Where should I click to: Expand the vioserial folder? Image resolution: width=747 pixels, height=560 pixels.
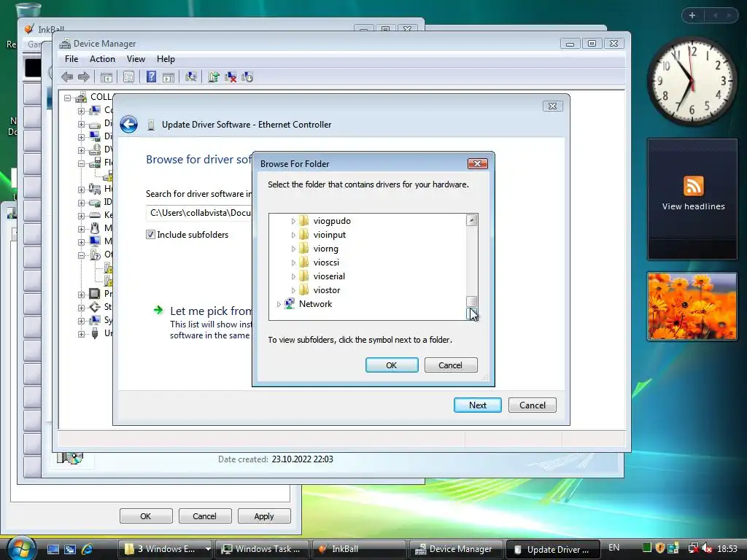[x=293, y=276]
